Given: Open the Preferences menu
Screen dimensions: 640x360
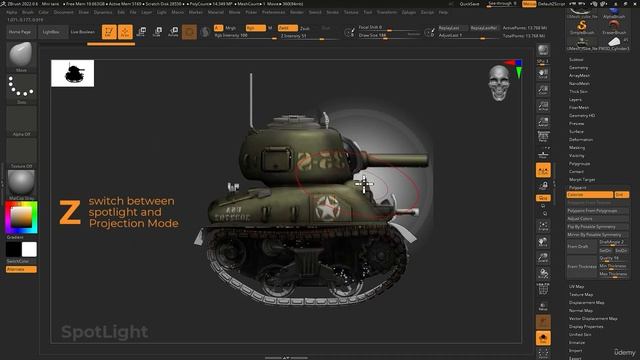Looking at the screenshot, I should 273,12.
